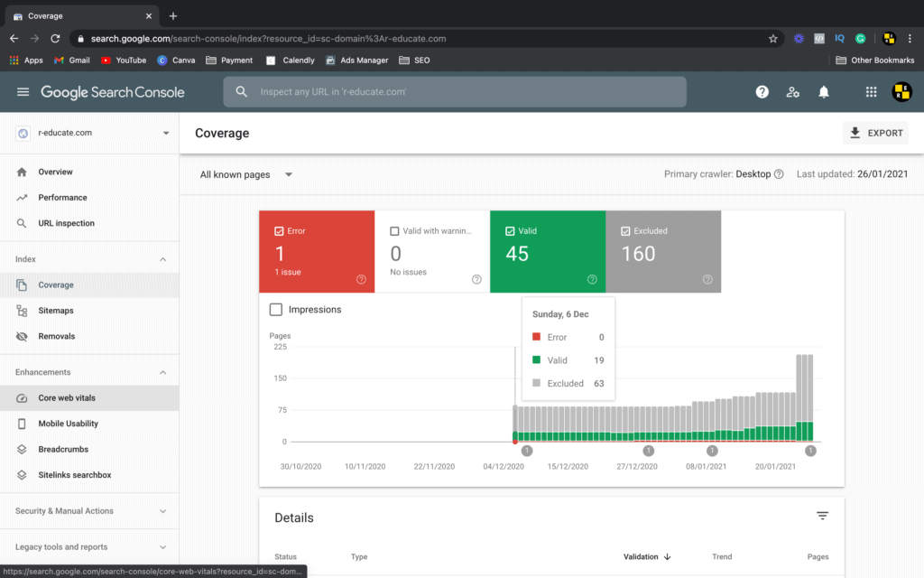Bookmark this page with star icon

[773, 39]
